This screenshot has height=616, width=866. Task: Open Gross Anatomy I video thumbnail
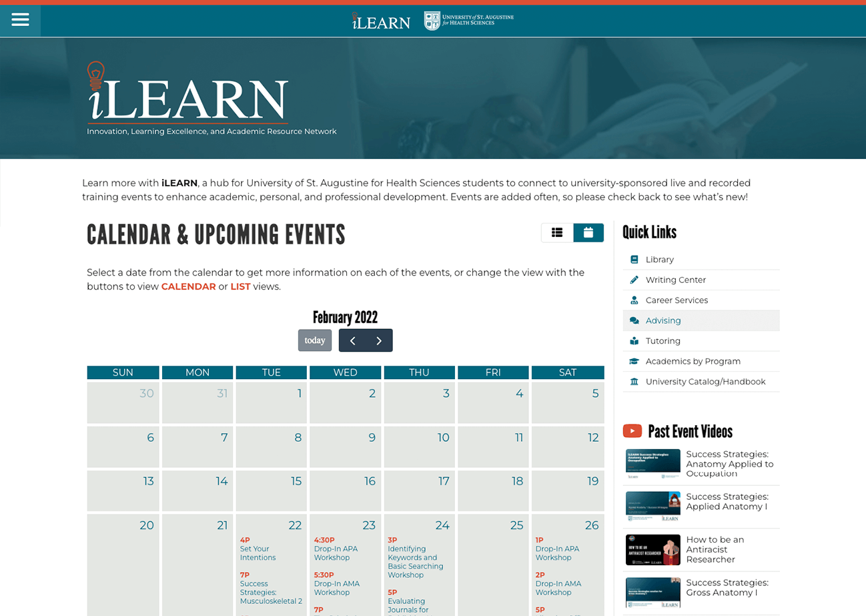click(653, 592)
